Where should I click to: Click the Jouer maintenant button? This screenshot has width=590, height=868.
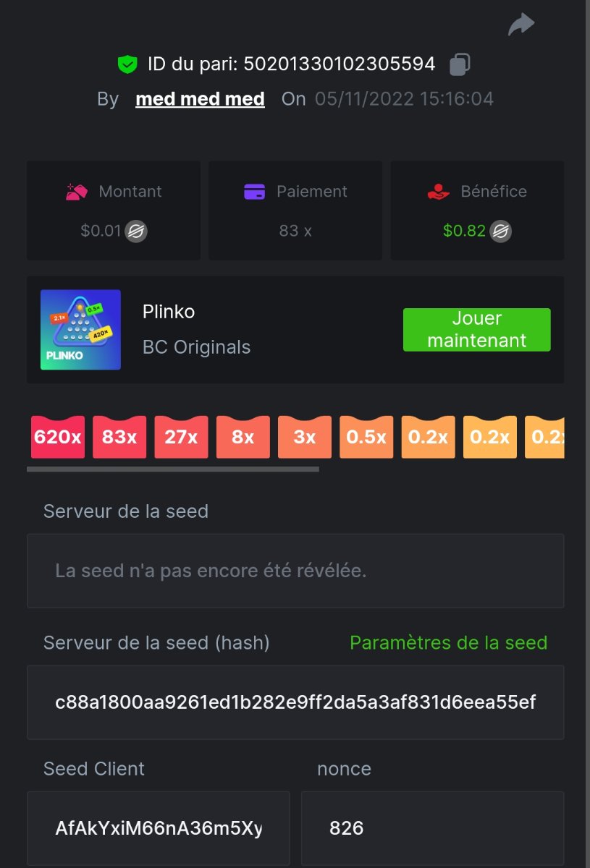pos(477,330)
